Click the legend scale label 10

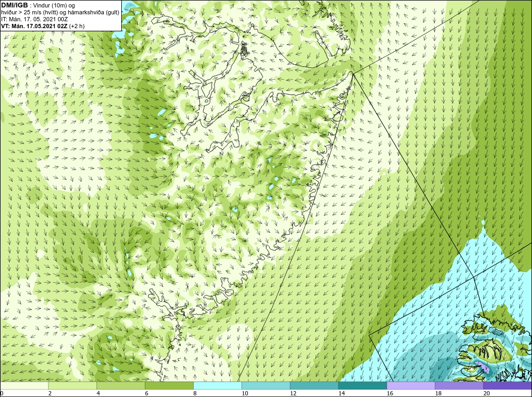245,393
